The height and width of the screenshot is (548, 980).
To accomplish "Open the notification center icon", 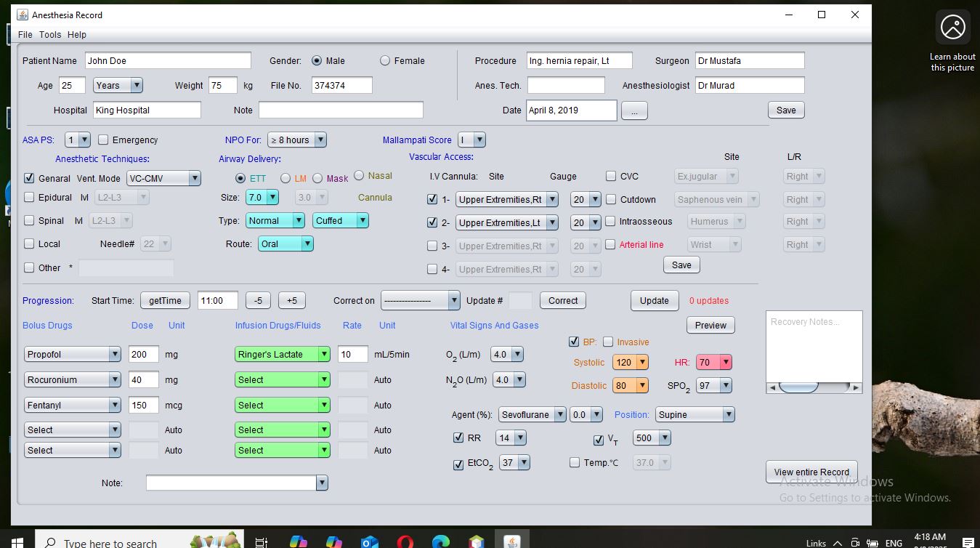I will tap(967, 542).
